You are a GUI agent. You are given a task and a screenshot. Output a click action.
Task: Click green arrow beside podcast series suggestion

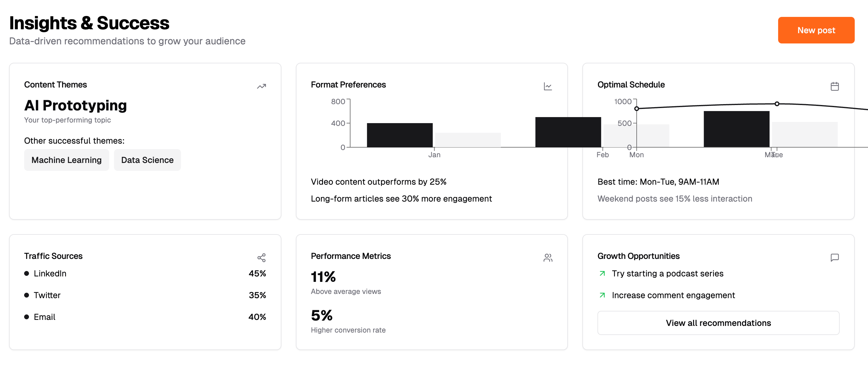602,273
